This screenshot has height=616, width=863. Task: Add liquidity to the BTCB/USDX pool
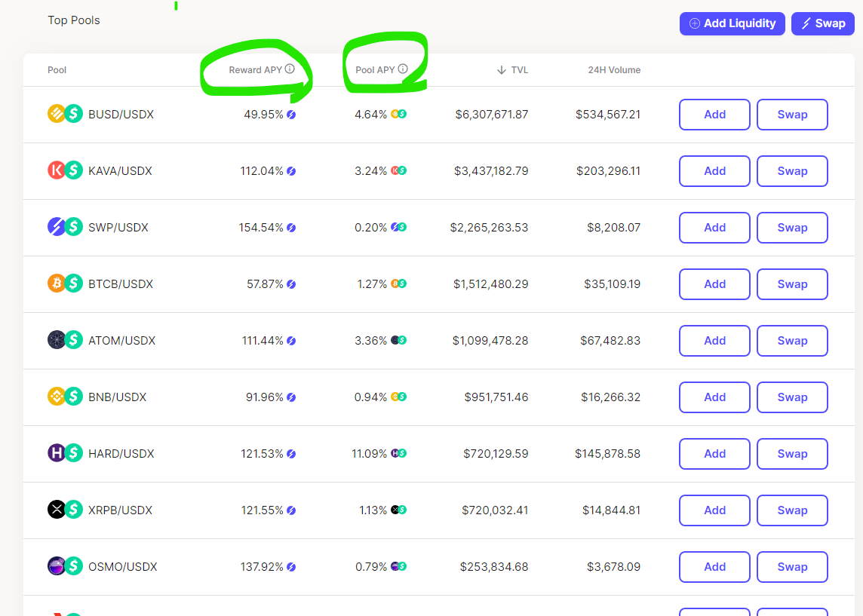(x=714, y=284)
